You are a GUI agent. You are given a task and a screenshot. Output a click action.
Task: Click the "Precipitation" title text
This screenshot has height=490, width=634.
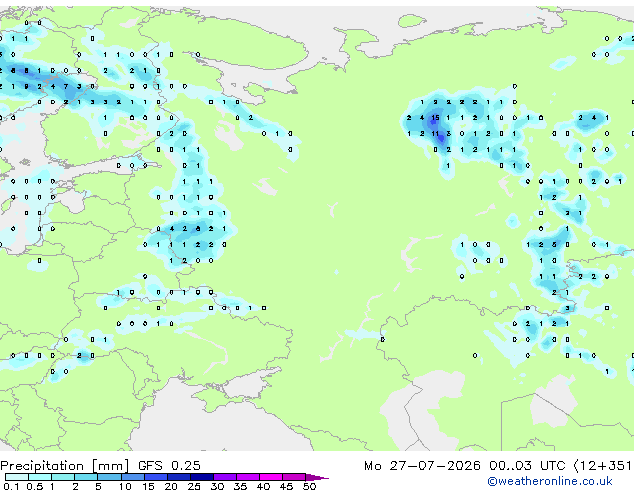(x=42, y=466)
